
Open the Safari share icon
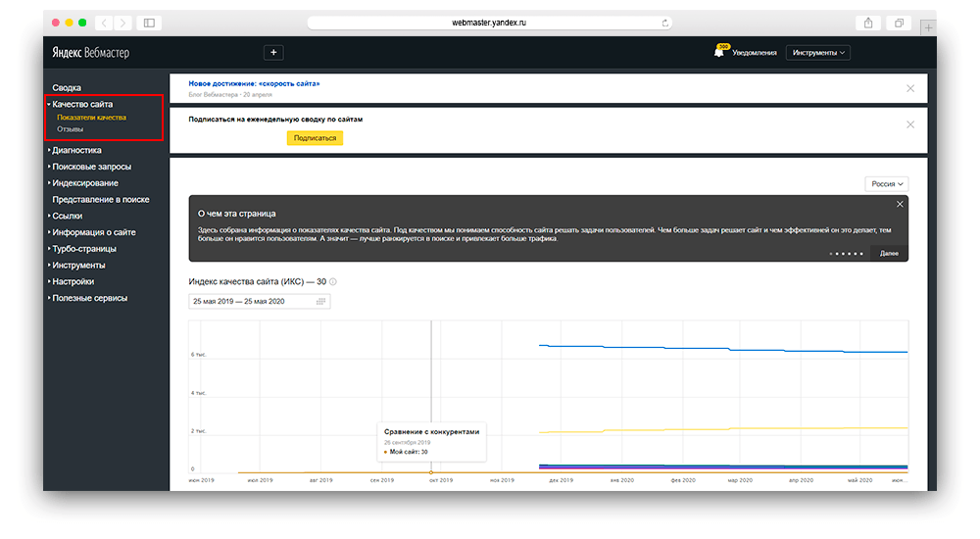click(x=868, y=24)
